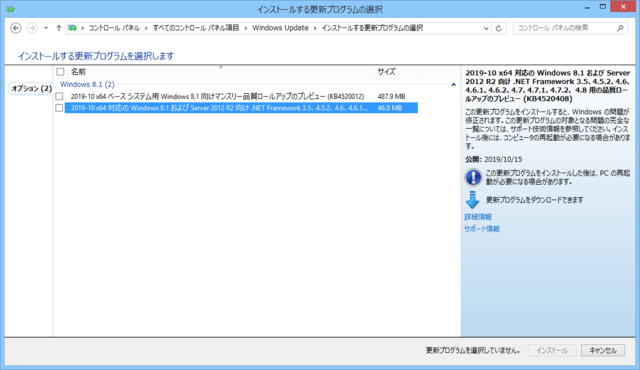Screen dimensions: 640x370
Task: Click the 46.8 MB size cell
Action: [x=389, y=108]
